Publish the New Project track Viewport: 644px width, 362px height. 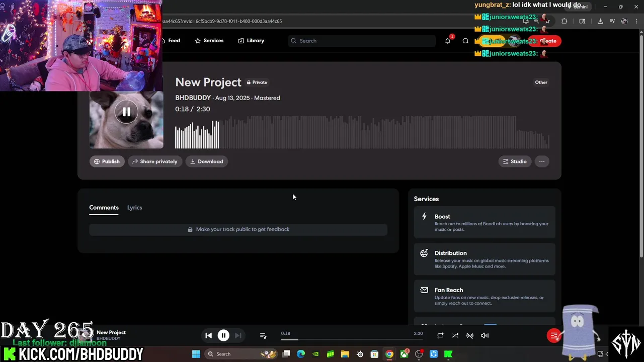pos(107,161)
